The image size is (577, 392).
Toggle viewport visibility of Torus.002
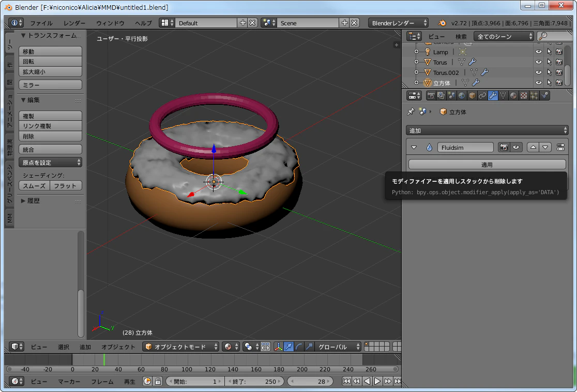pyautogui.click(x=538, y=72)
